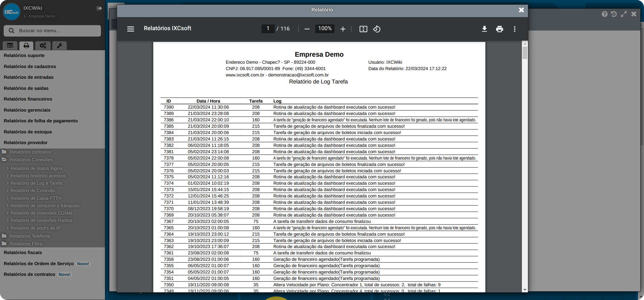Download the report PDF

[x=484, y=29]
